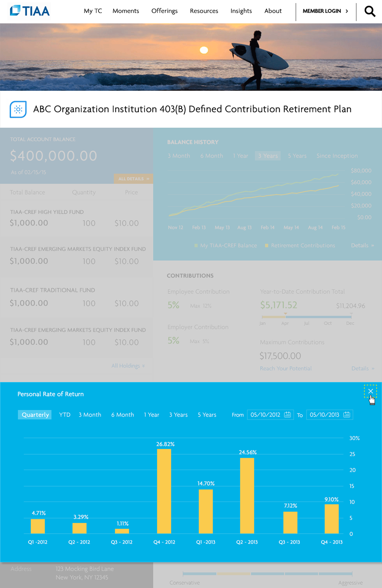Open the Contributions Details link
382x588 pixels.
point(363,368)
